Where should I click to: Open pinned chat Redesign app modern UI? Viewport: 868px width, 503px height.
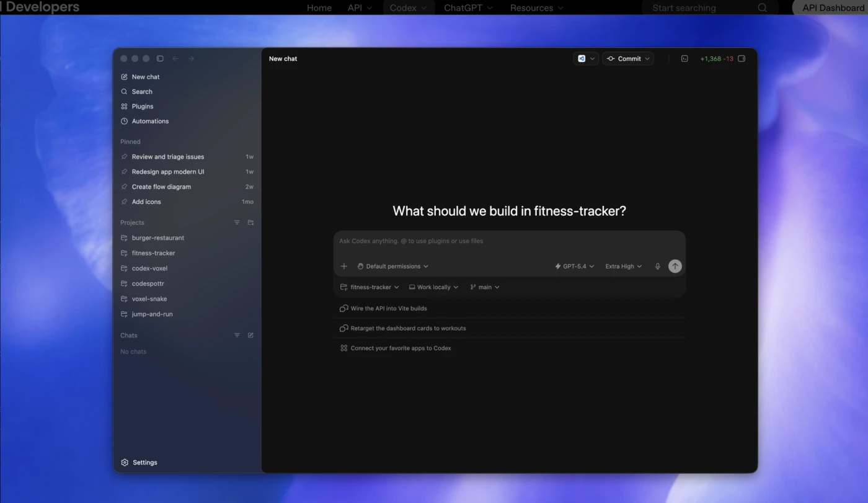pos(187,172)
